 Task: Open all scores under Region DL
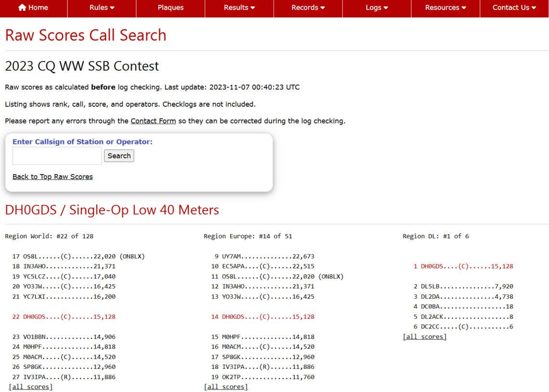click(x=425, y=337)
